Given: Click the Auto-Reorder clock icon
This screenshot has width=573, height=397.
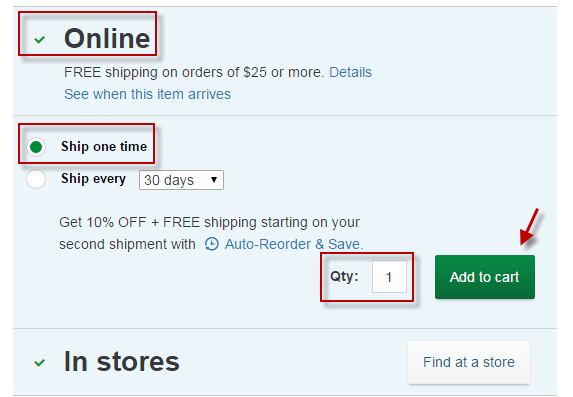Looking at the screenshot, I should click(212, 244).
